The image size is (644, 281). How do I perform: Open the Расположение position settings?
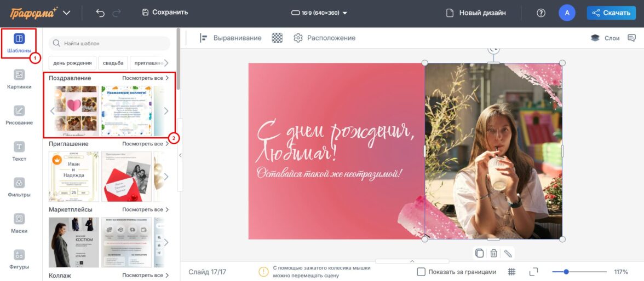coord(324,38)
